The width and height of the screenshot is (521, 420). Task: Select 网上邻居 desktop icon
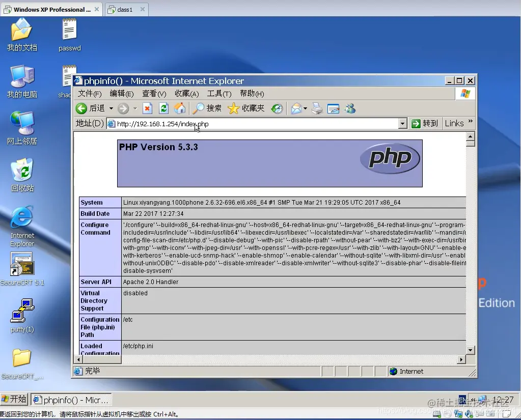click(22, 128)
